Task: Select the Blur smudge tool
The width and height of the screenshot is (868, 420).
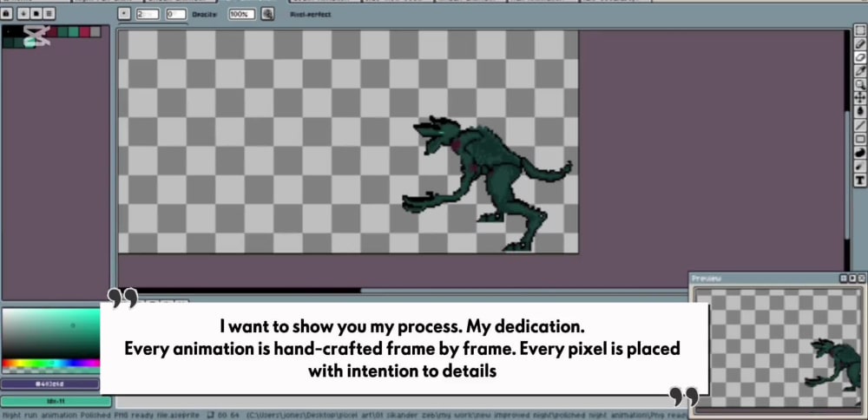Action: click(860, 166)
